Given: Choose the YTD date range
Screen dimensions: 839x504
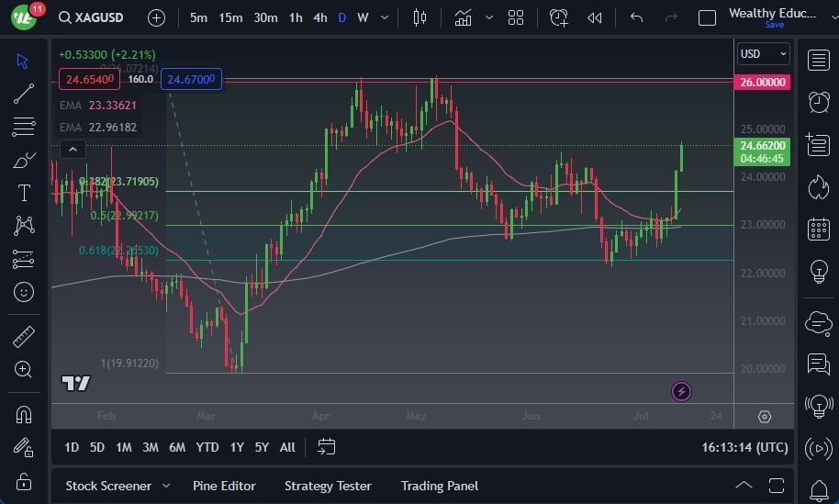Looking at the screenshot, I should 207,447.
